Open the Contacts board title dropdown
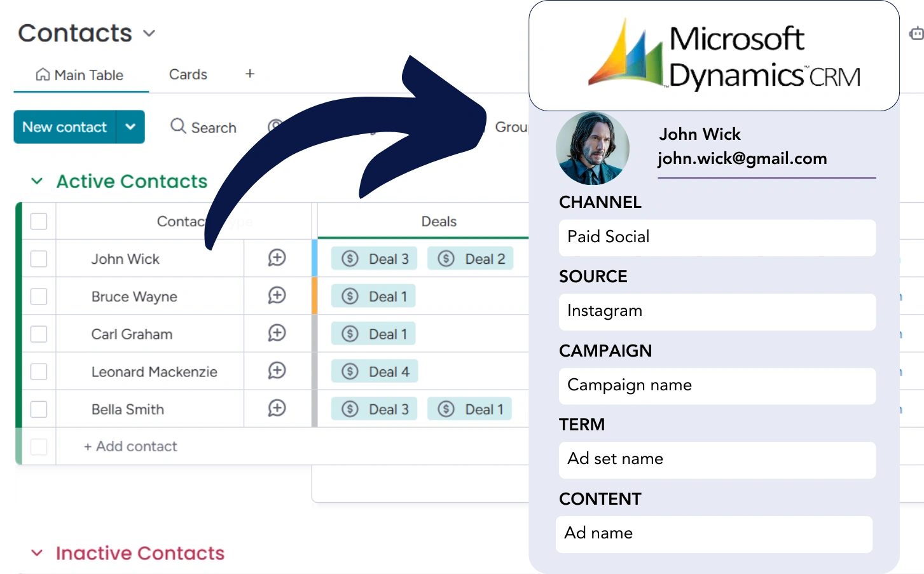 point(149,34)
